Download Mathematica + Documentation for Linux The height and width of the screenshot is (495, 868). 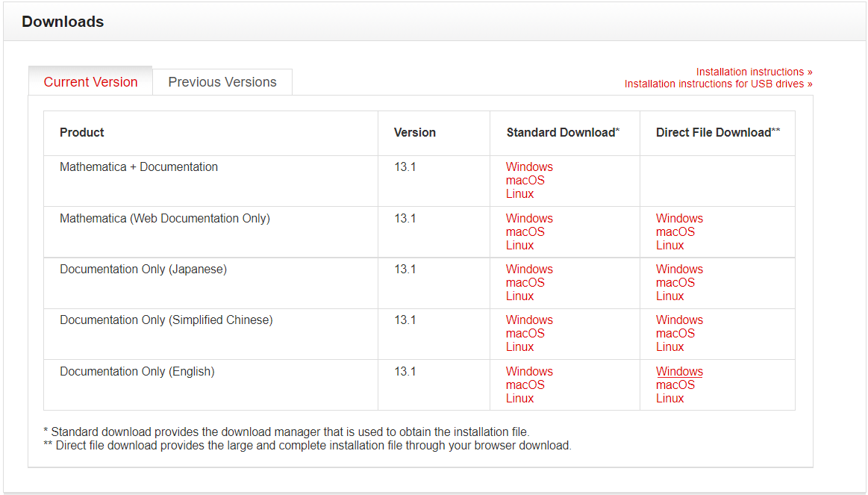[519, 193]
